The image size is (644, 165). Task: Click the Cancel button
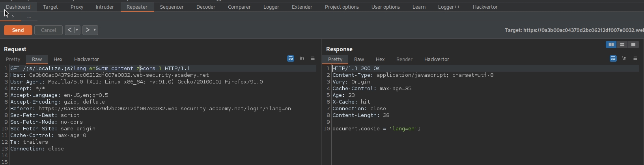point(49,30)
